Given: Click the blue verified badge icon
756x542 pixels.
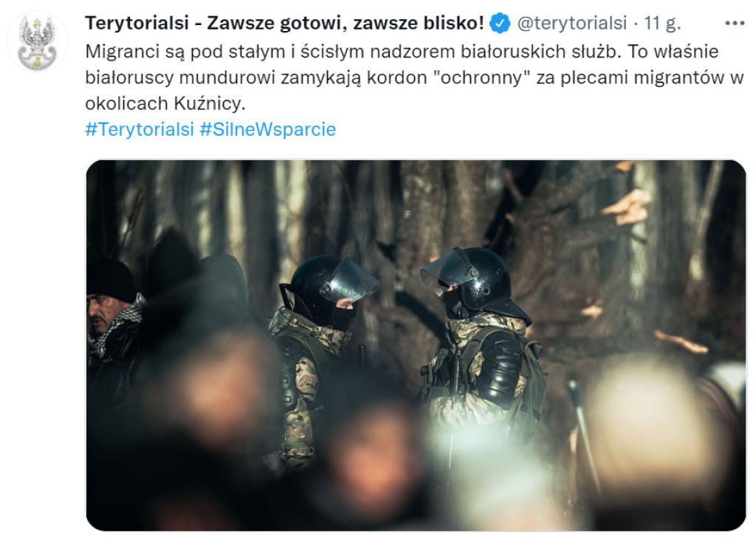Looking at the screenshot, I should coord(500,23).
